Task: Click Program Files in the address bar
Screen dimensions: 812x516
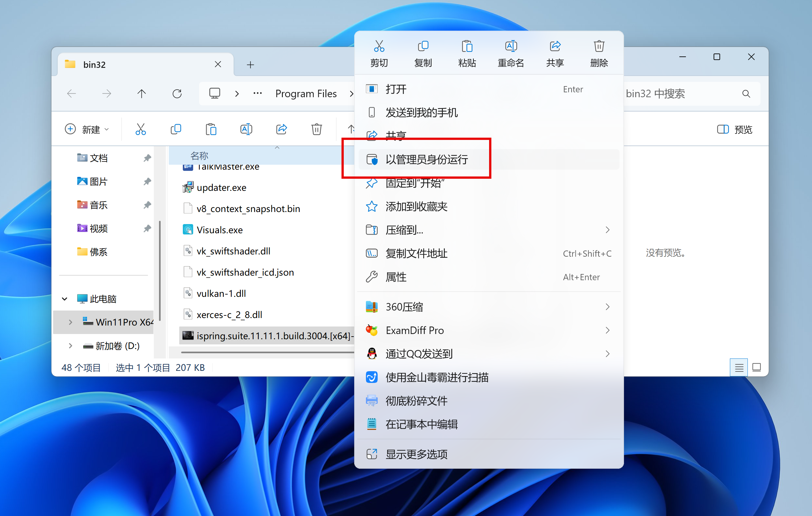Action: pos(306,94)
